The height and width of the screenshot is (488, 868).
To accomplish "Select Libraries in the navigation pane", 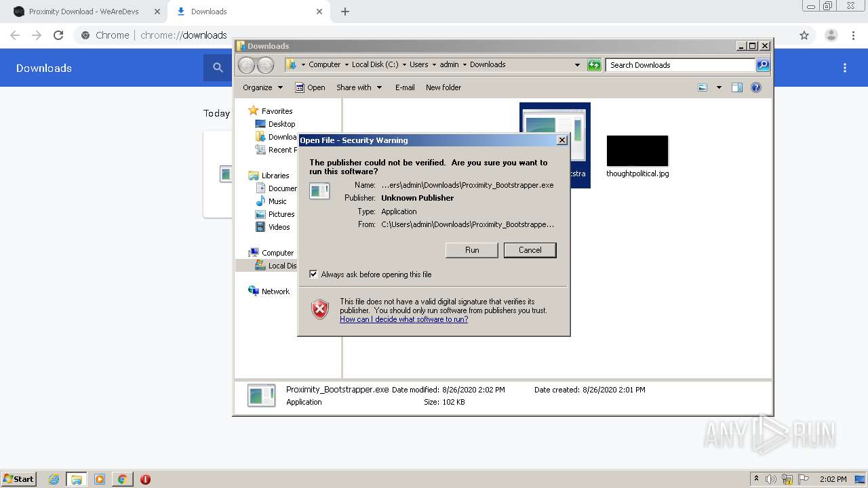I will [269, 176].
